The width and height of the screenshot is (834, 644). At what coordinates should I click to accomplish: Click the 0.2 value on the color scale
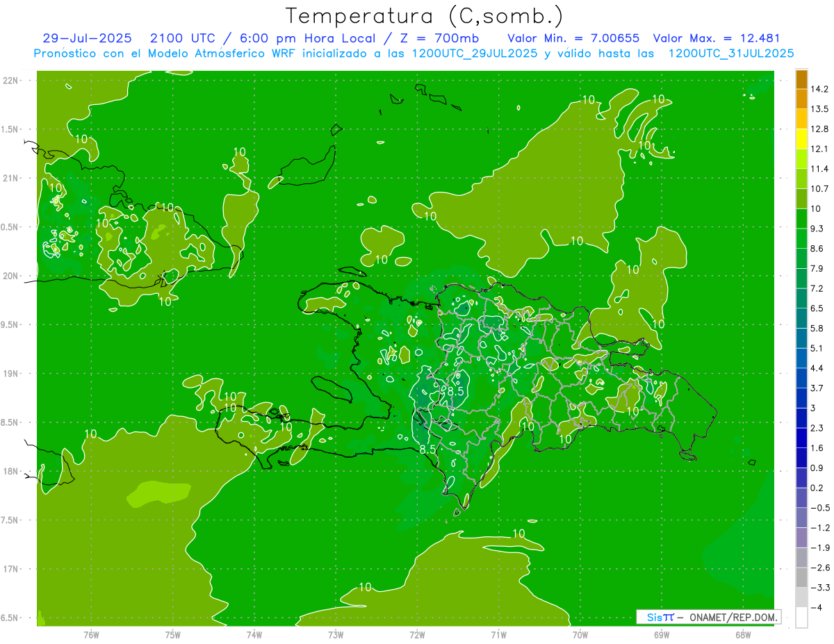(818, 488)
